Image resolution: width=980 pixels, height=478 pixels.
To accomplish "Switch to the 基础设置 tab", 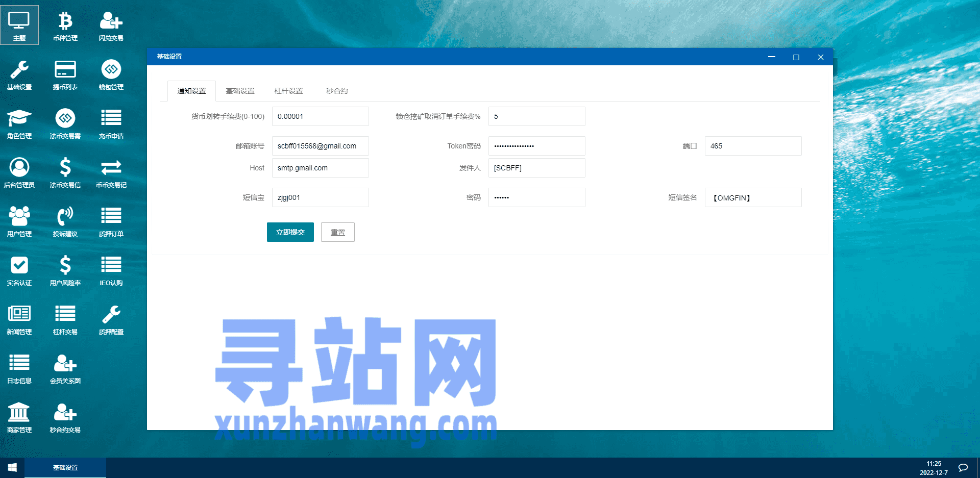I will (240, 91).
